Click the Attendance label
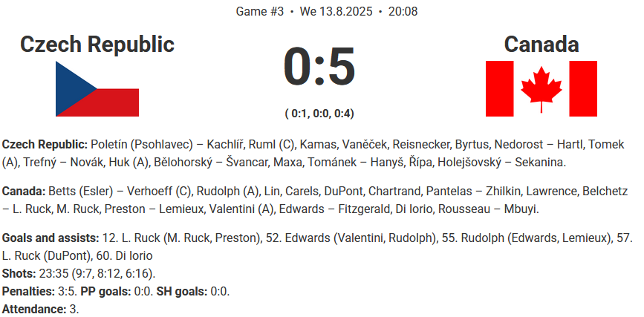This screenshot has height=317, width=644. pyautogui.click(x=33, y=309)
